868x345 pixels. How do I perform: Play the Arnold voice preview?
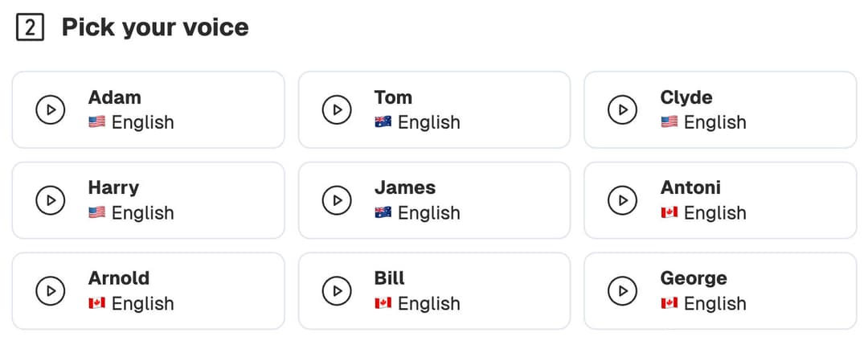tap(51, 291)
